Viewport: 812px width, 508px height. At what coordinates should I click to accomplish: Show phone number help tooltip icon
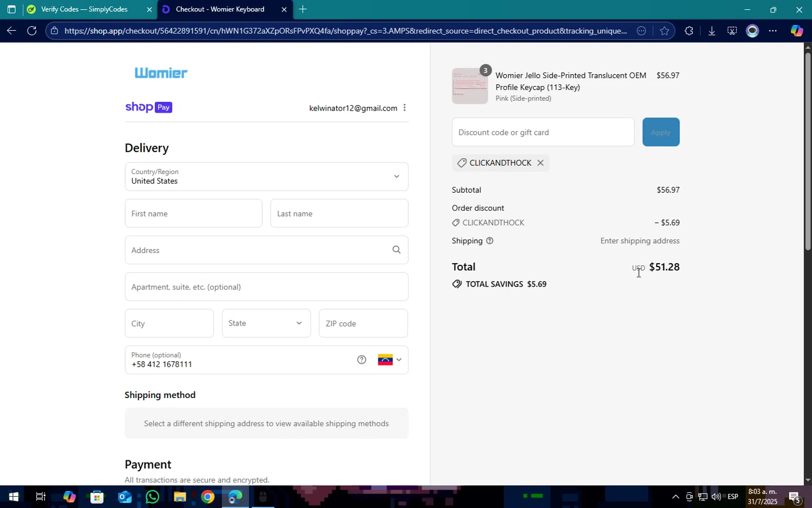pos(362,360)
